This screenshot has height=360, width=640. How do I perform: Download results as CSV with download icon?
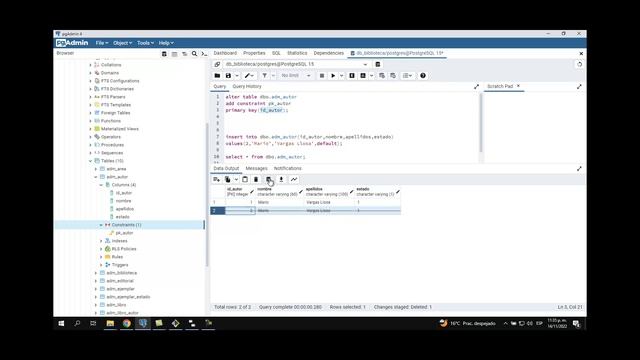point(281,180)
